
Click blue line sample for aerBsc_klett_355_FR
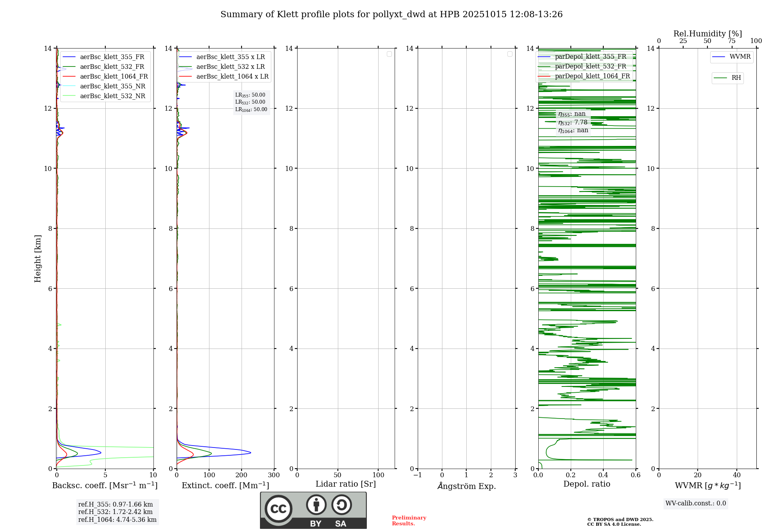pyautogui.click(x=69, y=57)
